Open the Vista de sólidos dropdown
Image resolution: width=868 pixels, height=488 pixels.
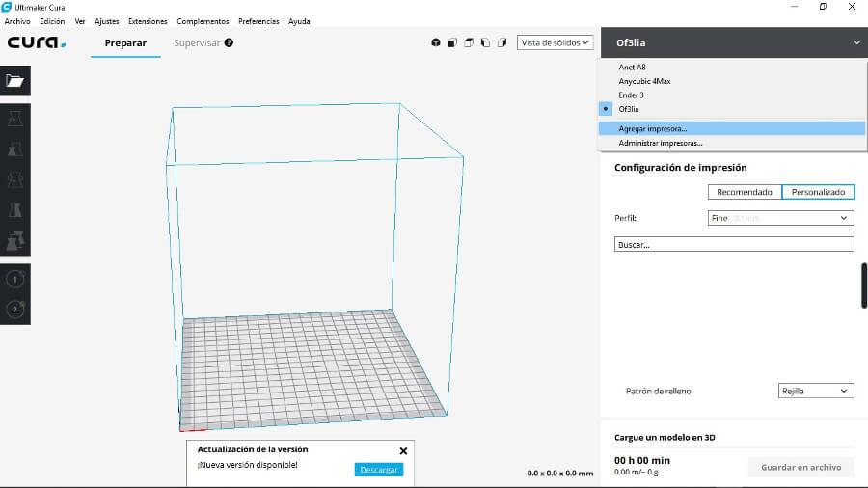[x=555, y=42]
